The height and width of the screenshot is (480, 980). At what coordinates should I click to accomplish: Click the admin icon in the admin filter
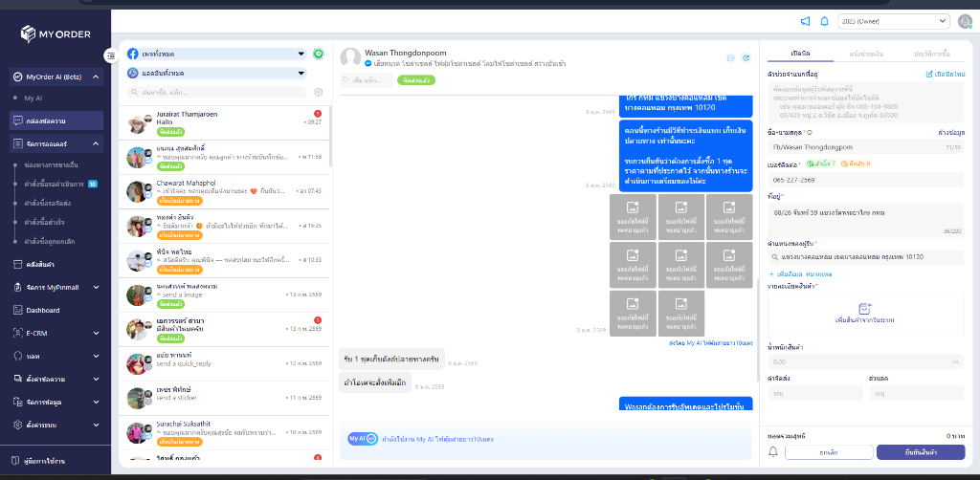pyautogui.click(x=132, y=73)
